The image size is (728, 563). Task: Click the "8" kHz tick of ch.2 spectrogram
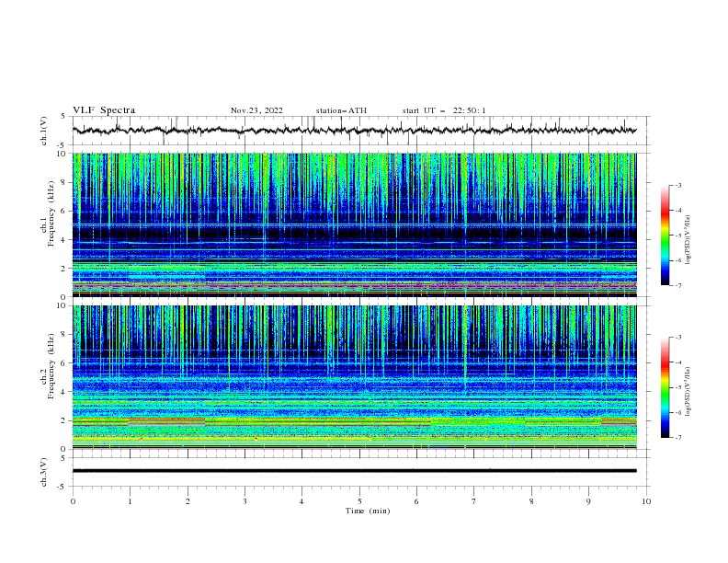pyautogui.click(x=65, y=335)
